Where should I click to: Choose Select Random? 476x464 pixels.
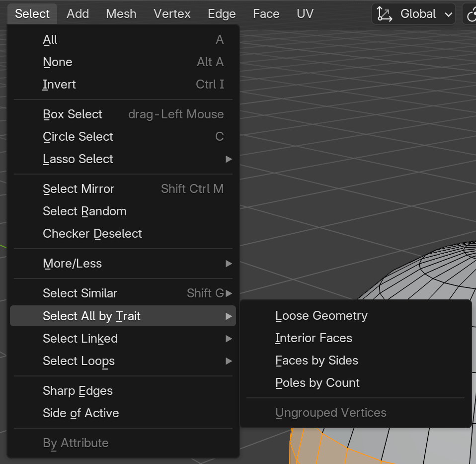pyautogui.click(x=123, y=211)
